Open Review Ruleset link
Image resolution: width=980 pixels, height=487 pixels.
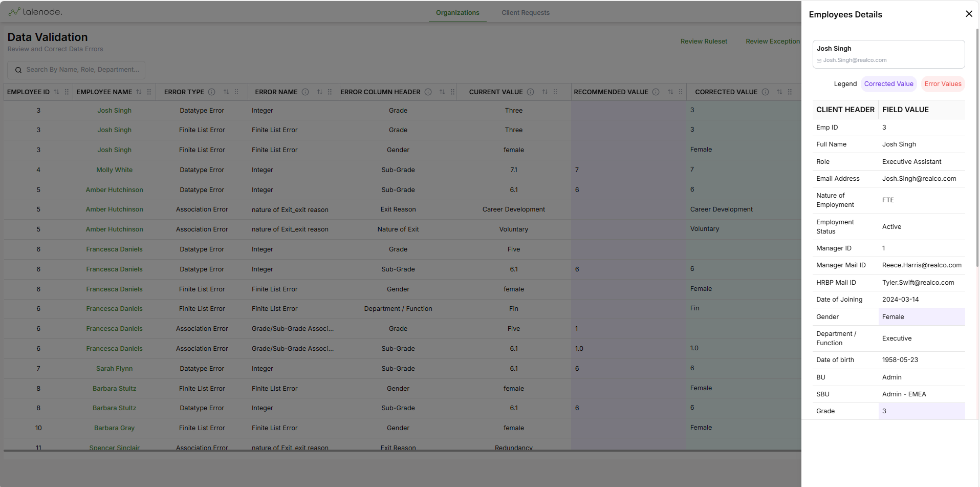click(704, 41)
